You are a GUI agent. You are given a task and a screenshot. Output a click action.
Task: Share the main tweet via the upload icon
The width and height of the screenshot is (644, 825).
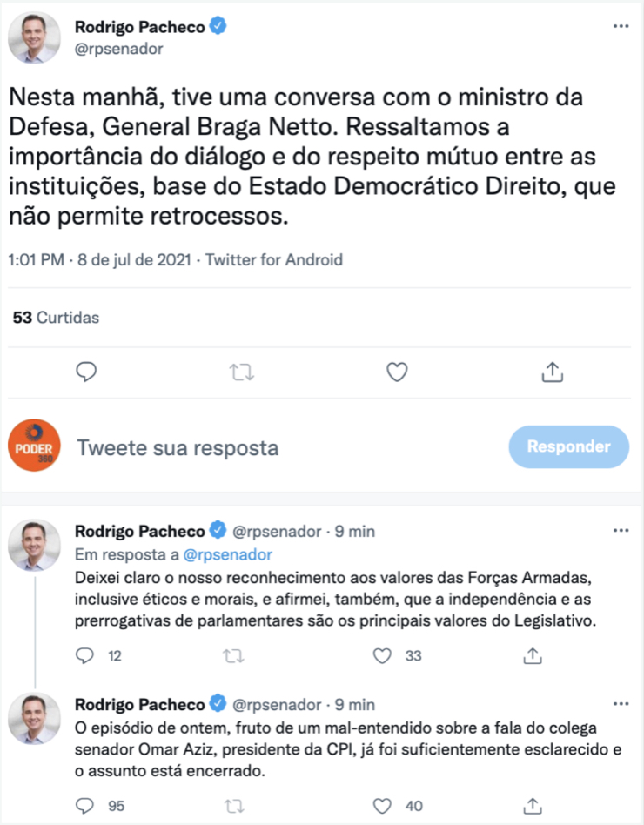tap(551, 372)
